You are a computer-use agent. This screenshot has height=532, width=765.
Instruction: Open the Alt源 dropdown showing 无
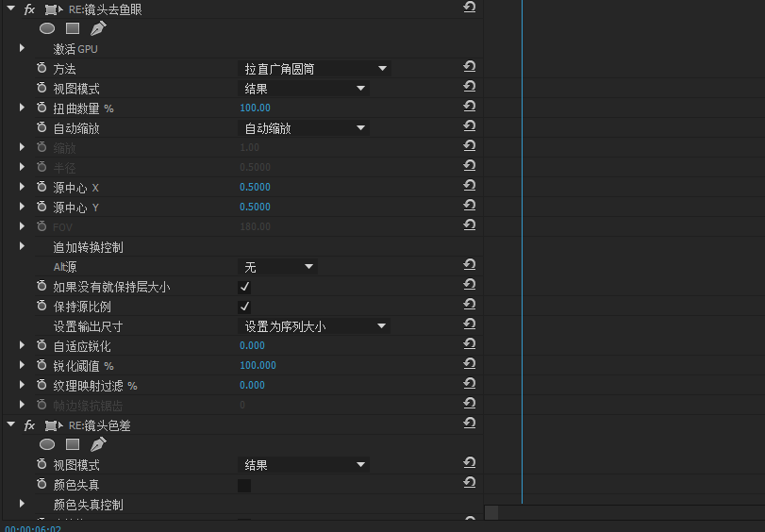277,267
